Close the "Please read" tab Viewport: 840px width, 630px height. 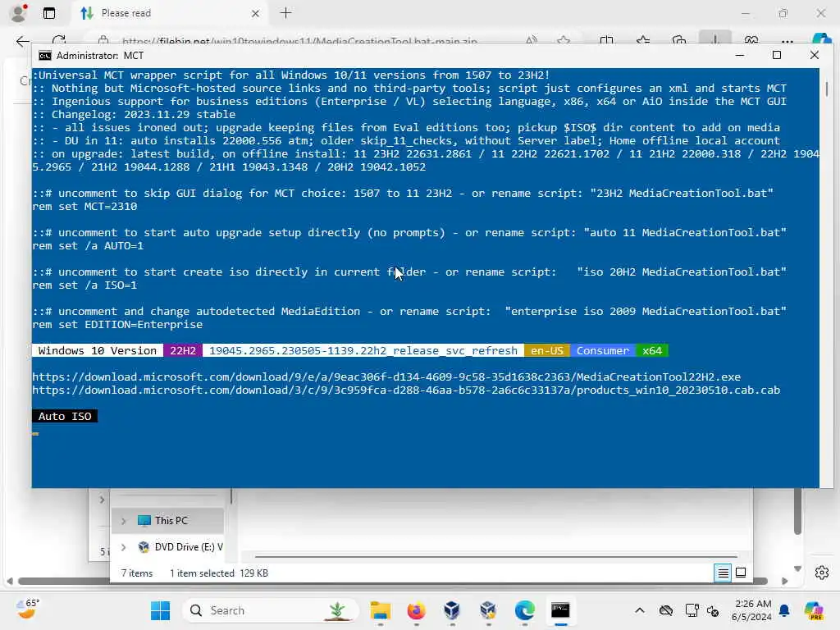pyautogui.click(x=256, y=13)
